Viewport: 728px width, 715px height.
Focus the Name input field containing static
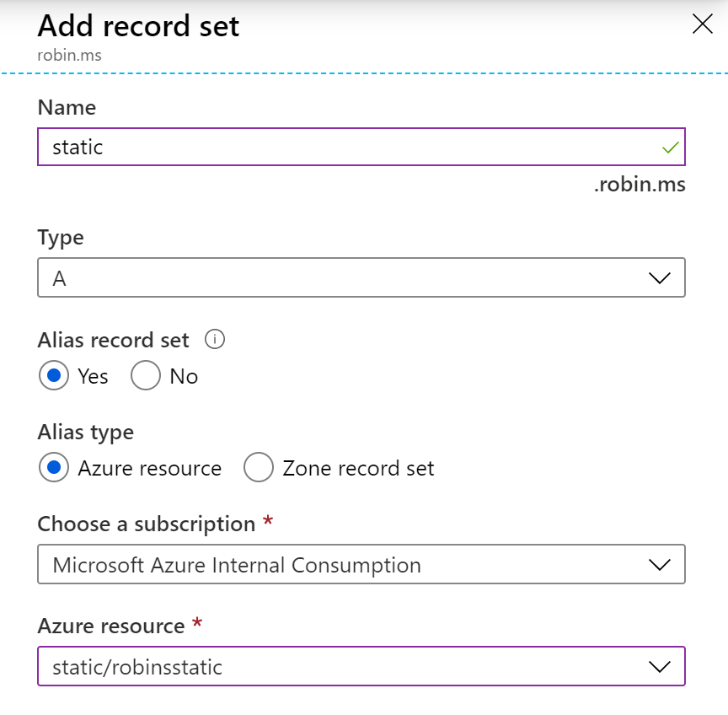coord(361,147)
